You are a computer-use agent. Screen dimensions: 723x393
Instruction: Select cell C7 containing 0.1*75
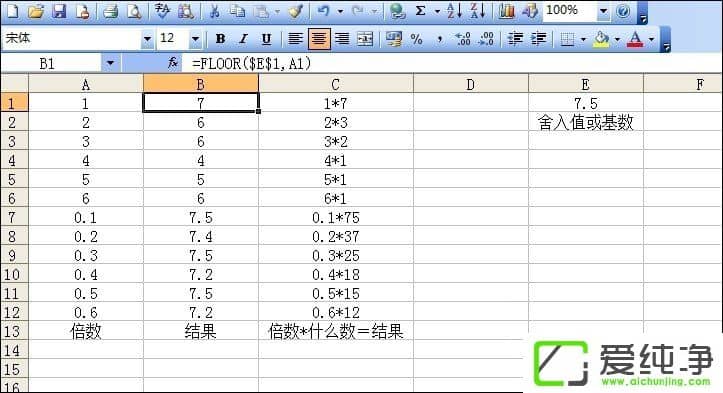tap(336, 217)
